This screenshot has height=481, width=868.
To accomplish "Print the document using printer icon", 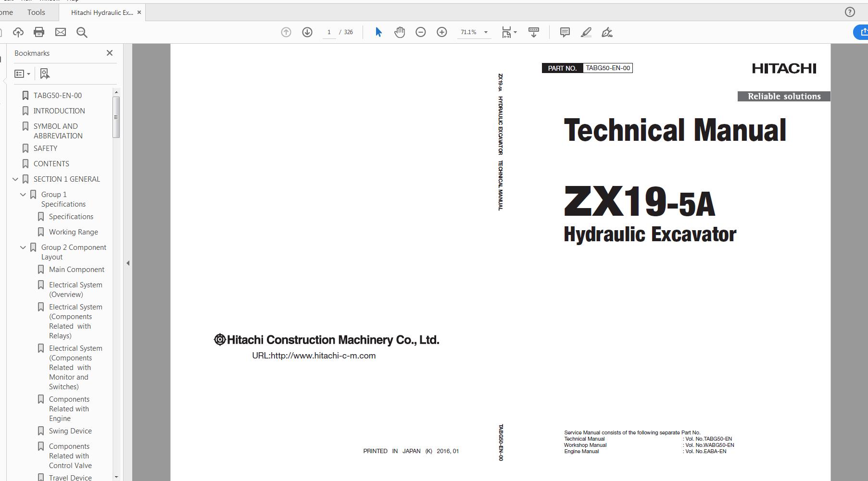I will tap(39, 32).
